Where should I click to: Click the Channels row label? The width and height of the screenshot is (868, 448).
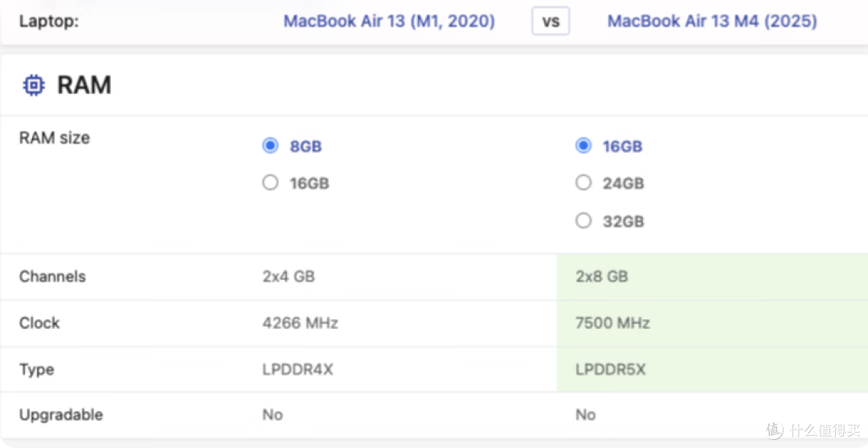tap(52, 277)
